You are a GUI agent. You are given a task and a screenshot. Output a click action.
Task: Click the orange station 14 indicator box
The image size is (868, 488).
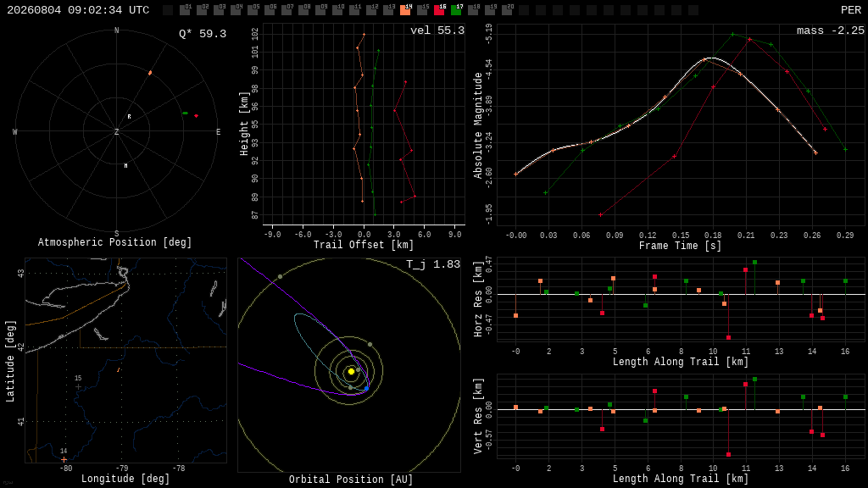406,9
